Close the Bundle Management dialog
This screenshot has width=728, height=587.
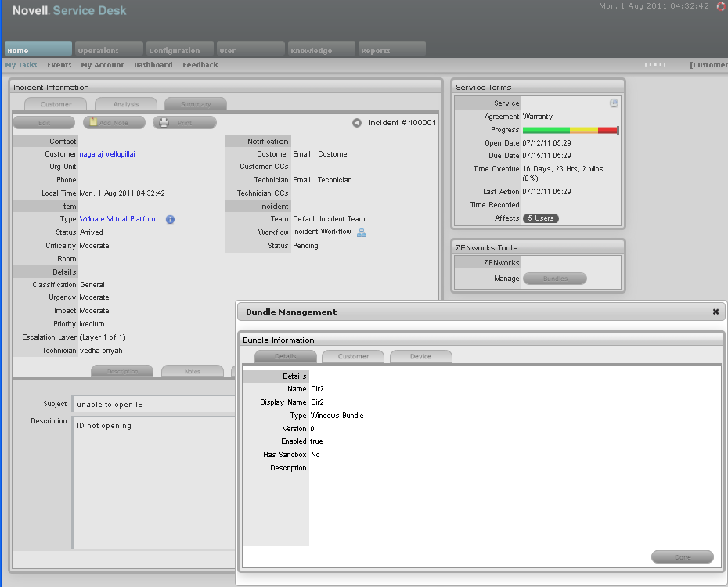tap(715, 312)
